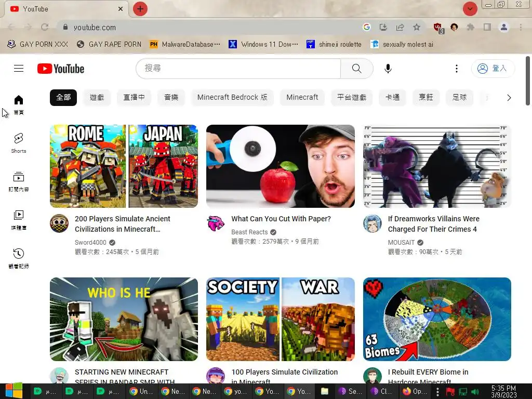
Task: Open YouTube settings three-dot menu
Action: pos(456,69)
